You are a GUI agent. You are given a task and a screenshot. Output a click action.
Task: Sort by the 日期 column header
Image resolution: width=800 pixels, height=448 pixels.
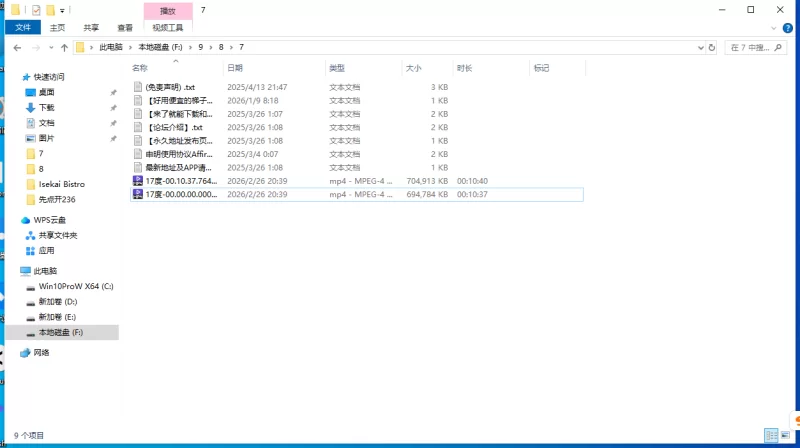[235, 68]
